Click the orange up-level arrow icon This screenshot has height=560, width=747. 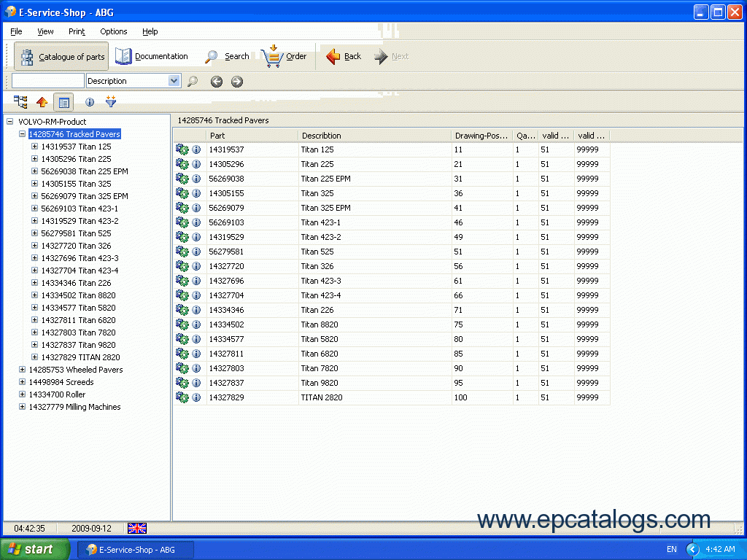42,102
